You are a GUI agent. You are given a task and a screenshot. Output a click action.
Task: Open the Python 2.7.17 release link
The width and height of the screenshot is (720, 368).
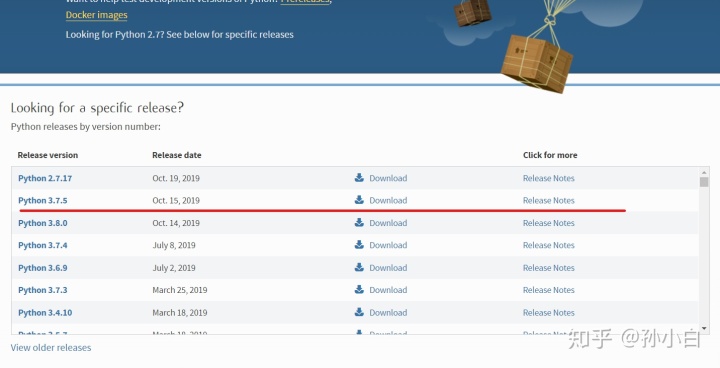(x=45, y=178)
